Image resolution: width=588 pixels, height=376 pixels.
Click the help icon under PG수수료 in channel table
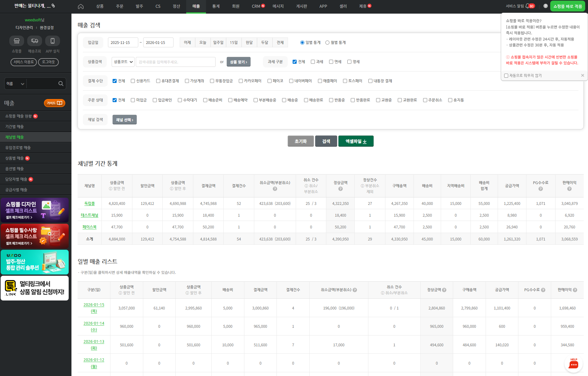coord(541,189)
